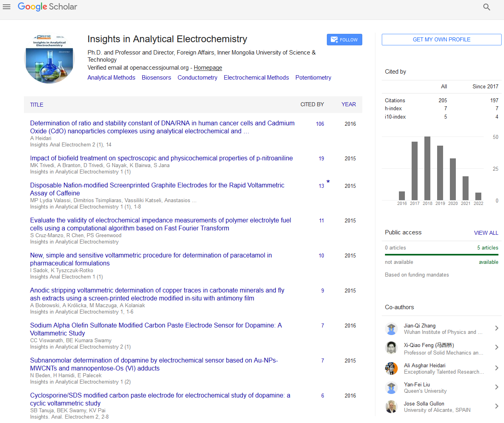This screenshot has width=504, height=423.
Task: Click the journal cover profile picture
Action: (49, 58)
